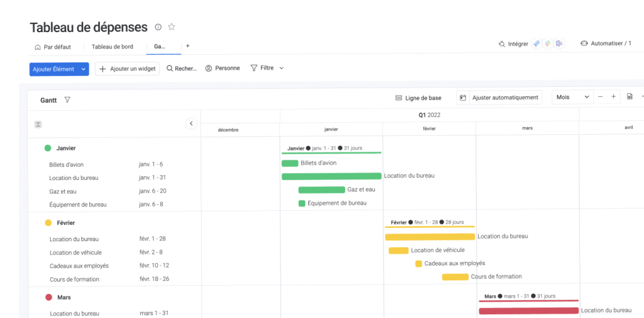Add a new view with the plus

tap(187, 46)
